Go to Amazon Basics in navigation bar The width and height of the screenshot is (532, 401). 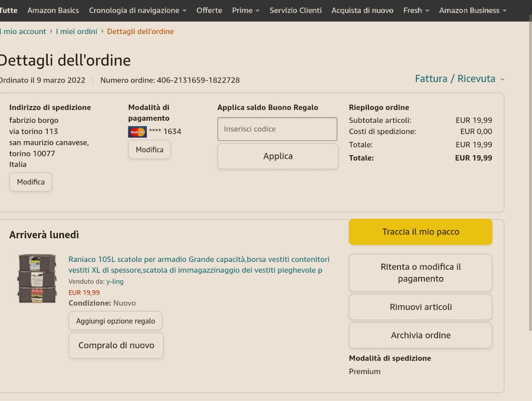pos(53,10)
